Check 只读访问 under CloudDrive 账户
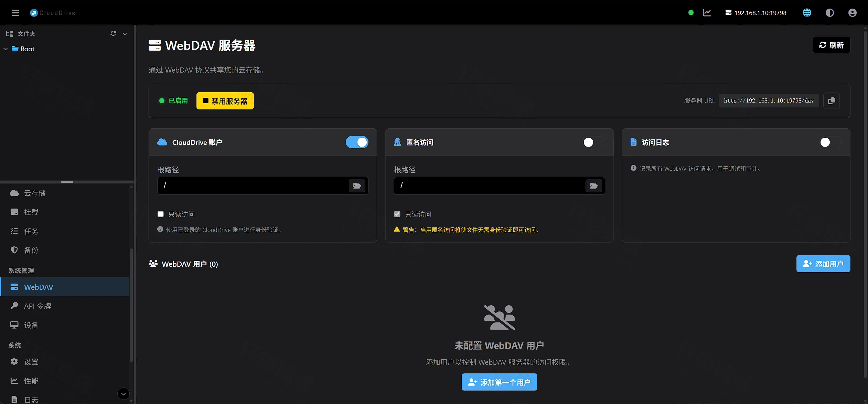The height and width of the screenshot is (404, 868). click(x=161, y=214)
